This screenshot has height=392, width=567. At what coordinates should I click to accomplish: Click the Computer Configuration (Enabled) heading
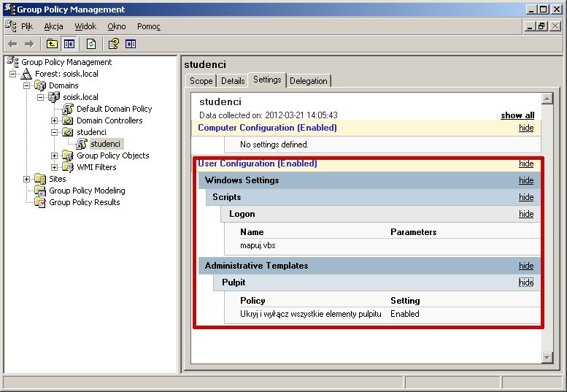[x=267, y=128]
